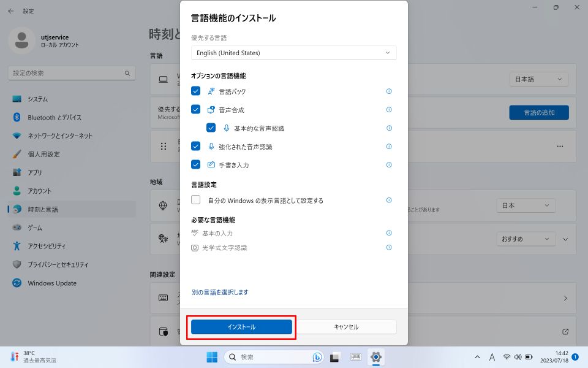Click 別の言語を選択します link

pos(220,292)
